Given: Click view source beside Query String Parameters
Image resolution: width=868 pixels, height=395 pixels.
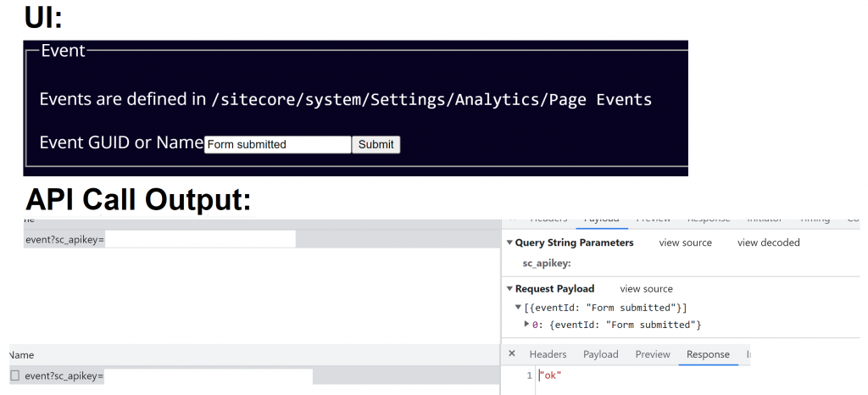Looking at the screenshot, I should (x=685, y=242).
